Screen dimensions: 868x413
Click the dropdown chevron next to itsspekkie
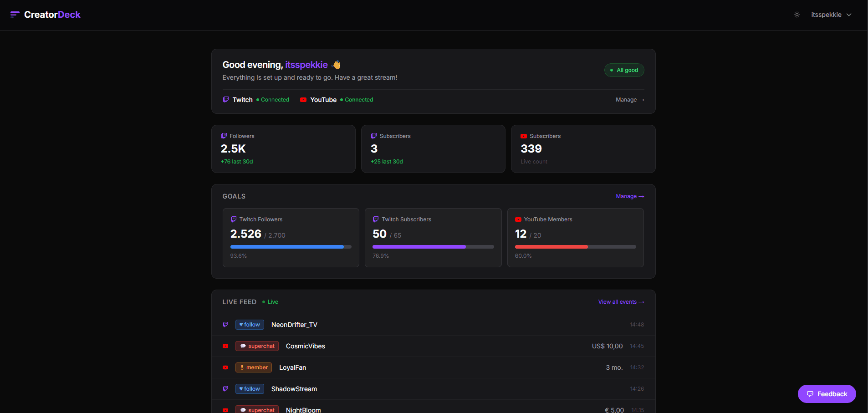coord(849,15)
